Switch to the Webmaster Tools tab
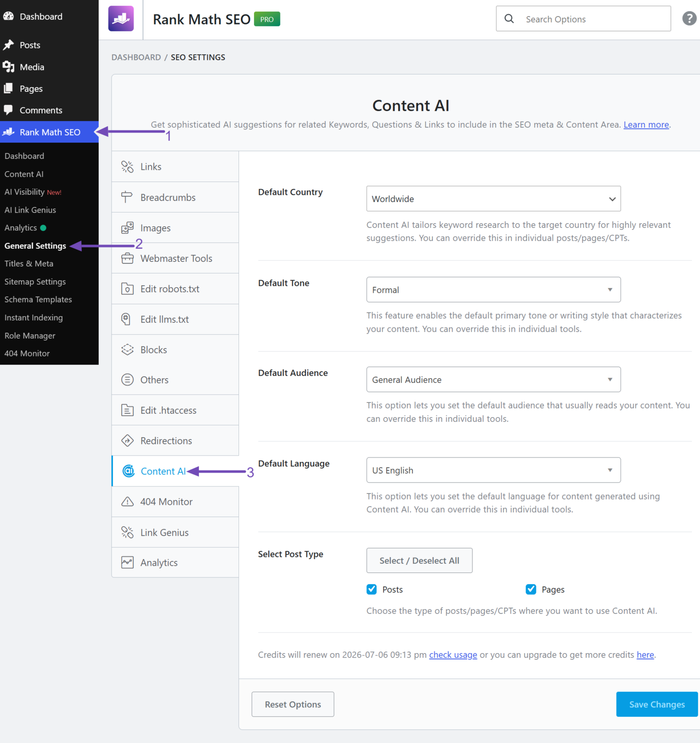The width and height of the screenshot is (700, 743). click(175, 258)
